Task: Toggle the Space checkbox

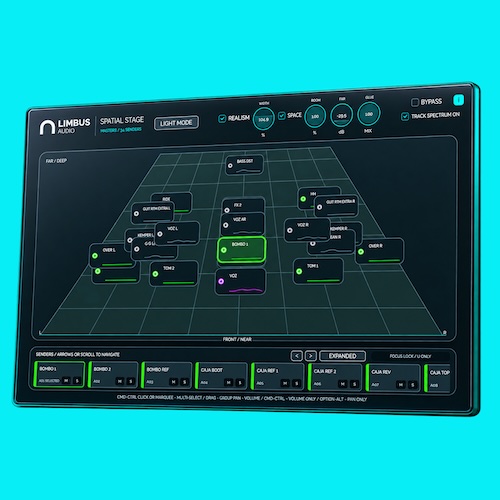Action: (282, 116)
